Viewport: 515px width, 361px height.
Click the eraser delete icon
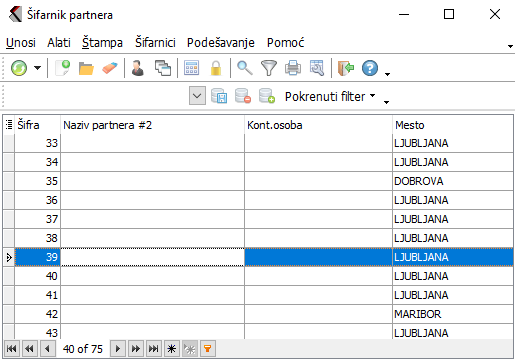click(x=110, y=68)
